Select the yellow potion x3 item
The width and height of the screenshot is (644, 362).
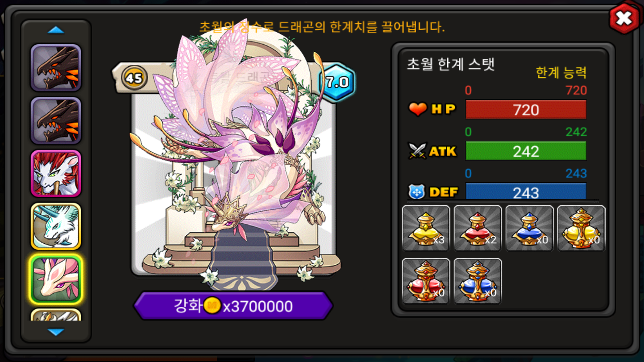coord(426,228)
